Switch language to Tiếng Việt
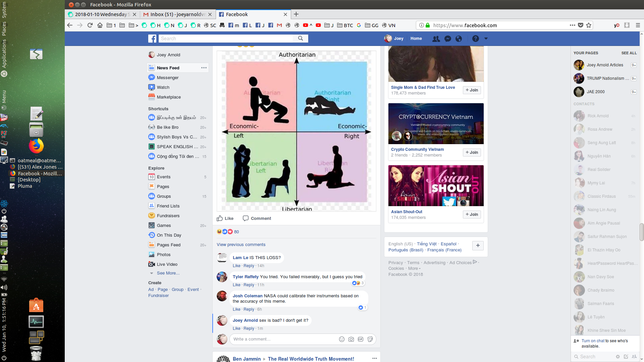 coord(427,244)
